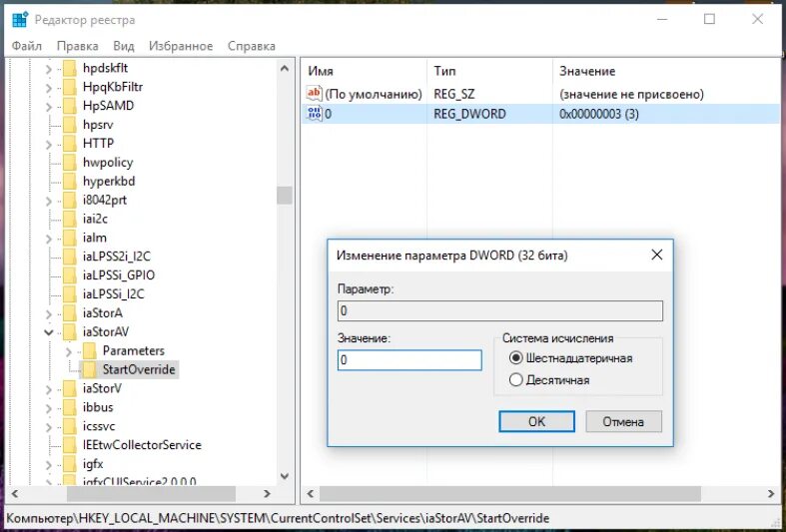Click the HTTP folder icon
The image size is (786, 532).
pyautogui.click(x=70, y=144)
